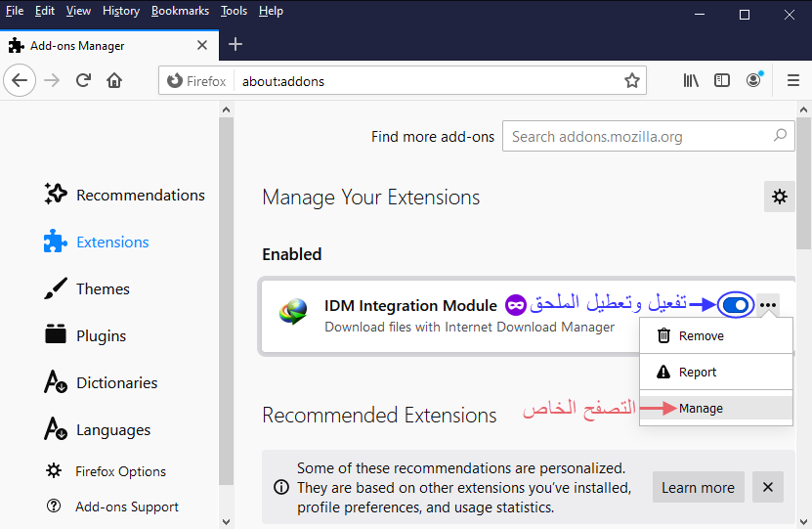The width and height of the screenshot is (812, 529).
Task: Open Add-ons Support link
Action: [112, 507]
